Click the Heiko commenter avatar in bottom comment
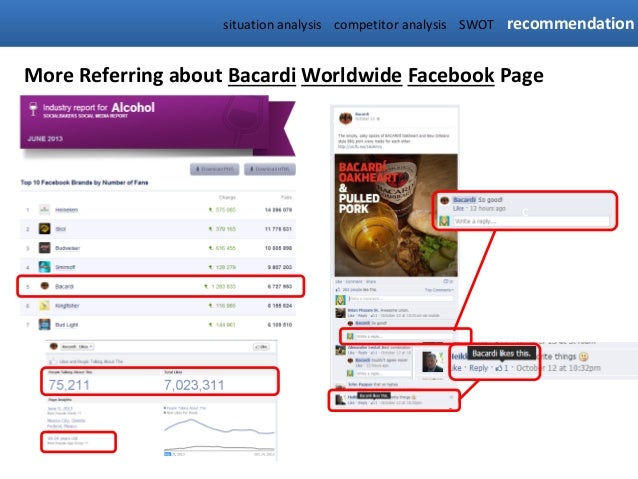 [341, 400]
